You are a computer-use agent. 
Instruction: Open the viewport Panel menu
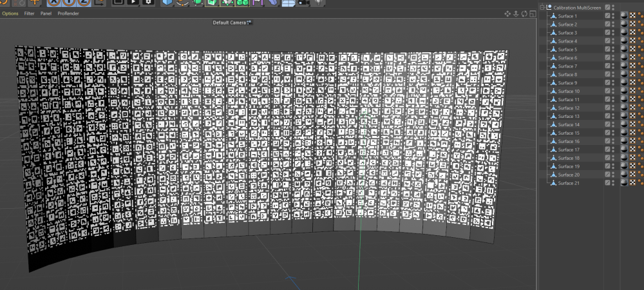[46, 14]
